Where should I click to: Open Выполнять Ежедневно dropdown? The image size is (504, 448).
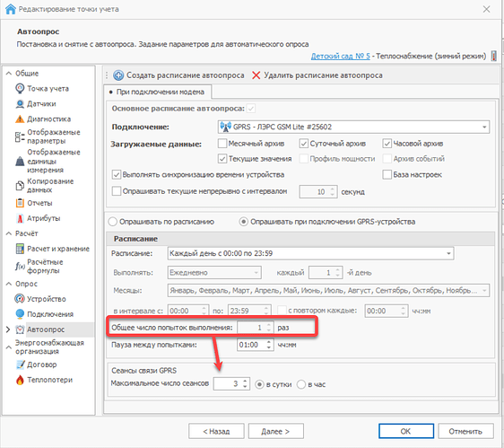(214, 273)
